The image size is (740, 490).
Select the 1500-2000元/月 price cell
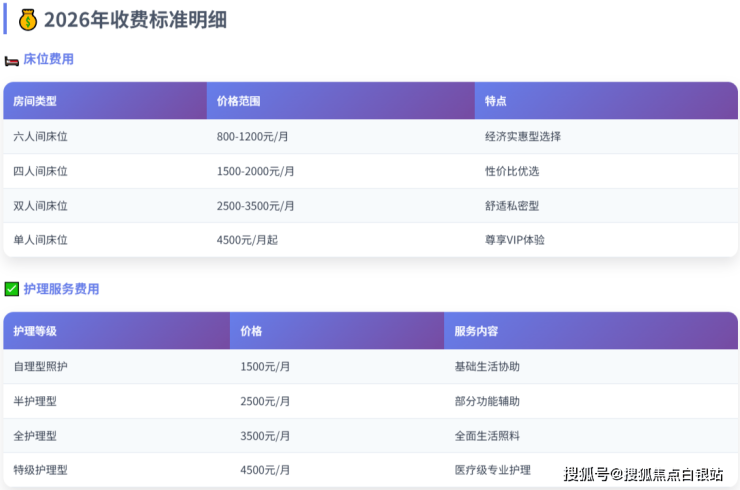click(255, 171)
